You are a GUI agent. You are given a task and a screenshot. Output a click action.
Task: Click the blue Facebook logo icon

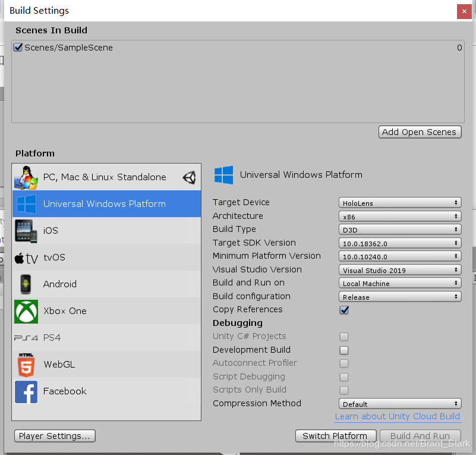click(26, 392)
